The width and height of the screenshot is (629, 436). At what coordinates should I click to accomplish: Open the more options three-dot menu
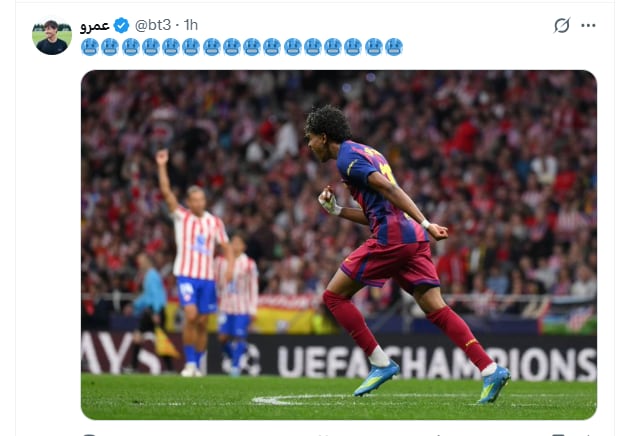tap(588, 25)
